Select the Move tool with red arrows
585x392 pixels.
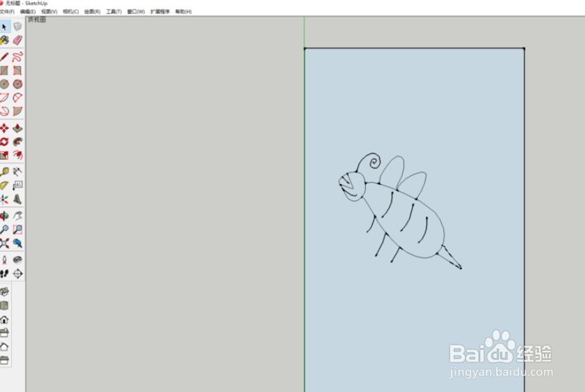click(4, 128)
